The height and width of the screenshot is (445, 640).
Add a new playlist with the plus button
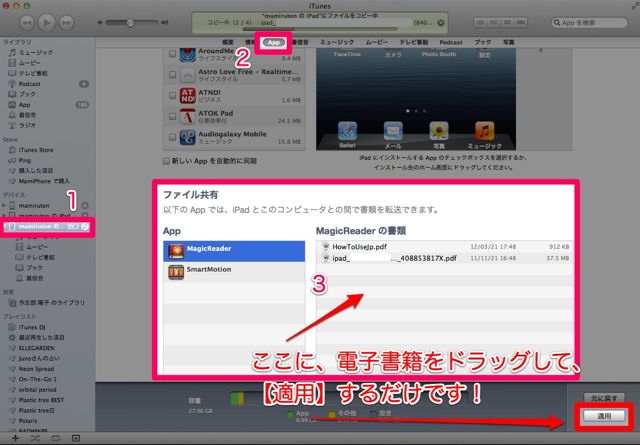[x=15, y=438]
